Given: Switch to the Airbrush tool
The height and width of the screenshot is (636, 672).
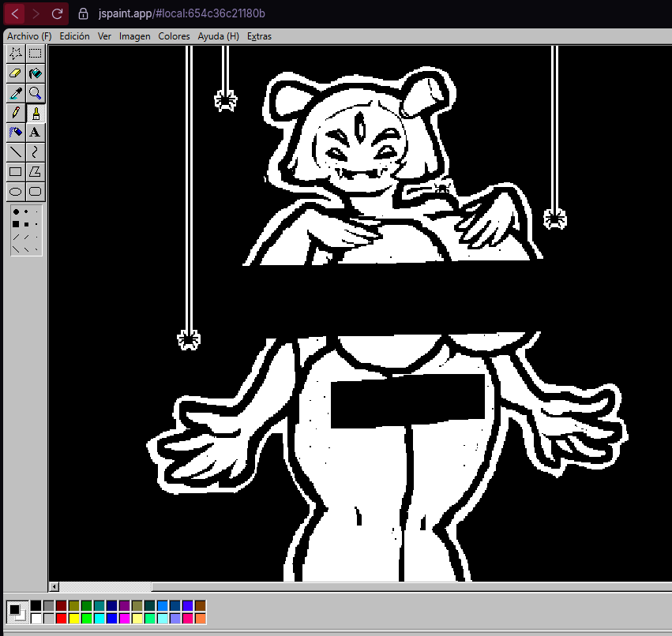Looking at the screenshot, I should (16, 133).
